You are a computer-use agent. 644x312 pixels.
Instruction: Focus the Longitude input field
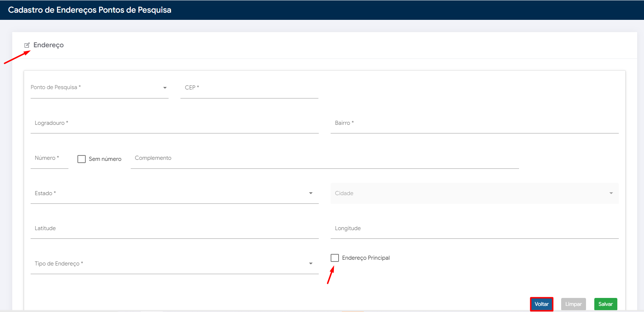[475, 228]
